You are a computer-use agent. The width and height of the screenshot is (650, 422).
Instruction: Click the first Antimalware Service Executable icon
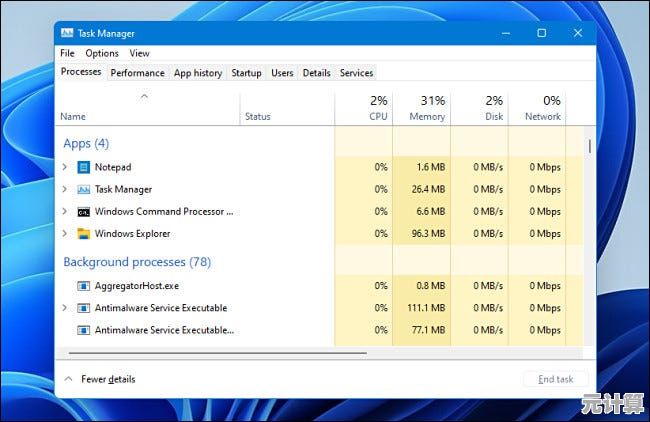pyautogui.click(x=84, y=308)
